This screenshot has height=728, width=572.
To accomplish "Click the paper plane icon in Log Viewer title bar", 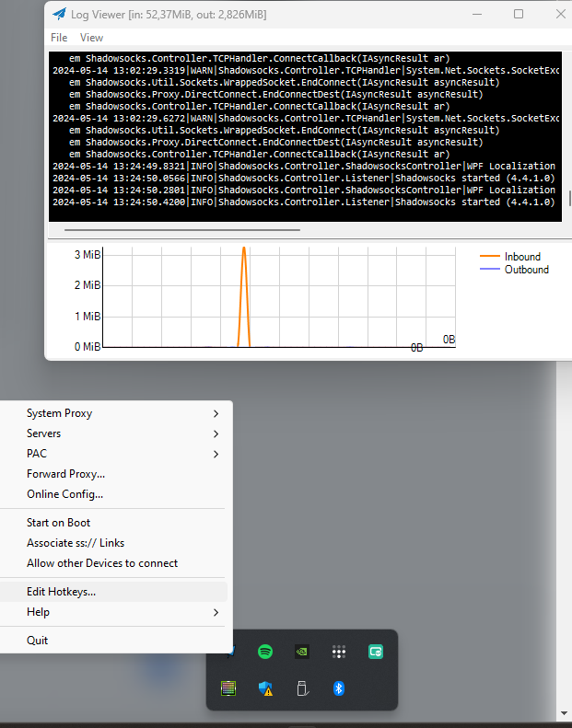I will [60, 14].
